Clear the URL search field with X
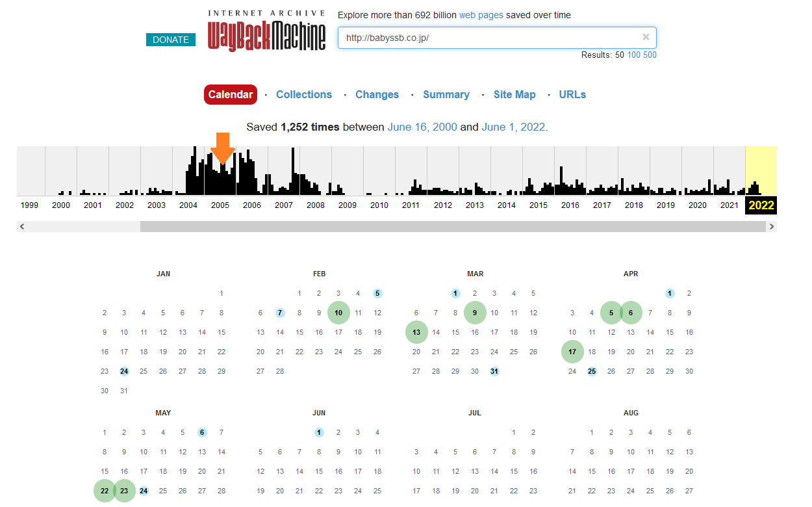 646,37
